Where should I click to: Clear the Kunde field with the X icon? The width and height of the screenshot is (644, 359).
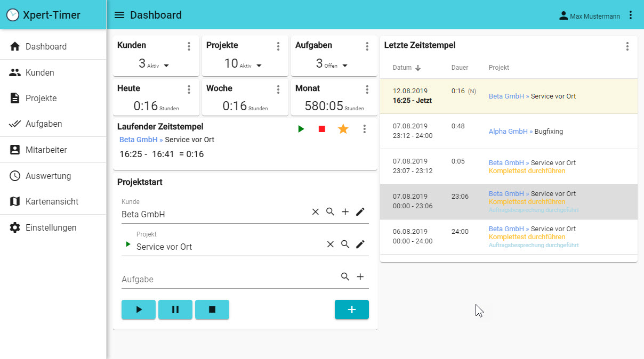pyautogui.click(x=315, y=212)
